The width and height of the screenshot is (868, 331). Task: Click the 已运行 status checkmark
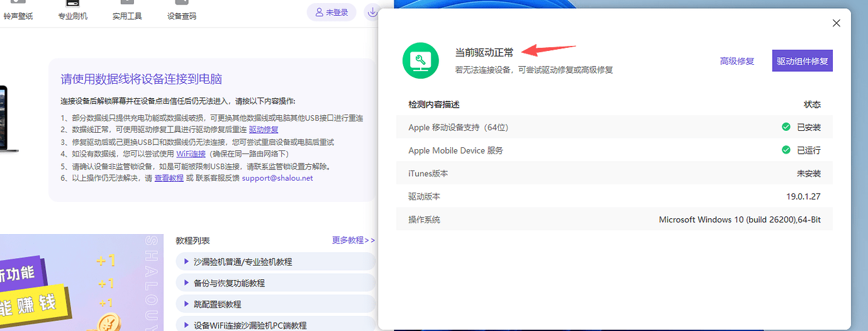click(786, 150)
